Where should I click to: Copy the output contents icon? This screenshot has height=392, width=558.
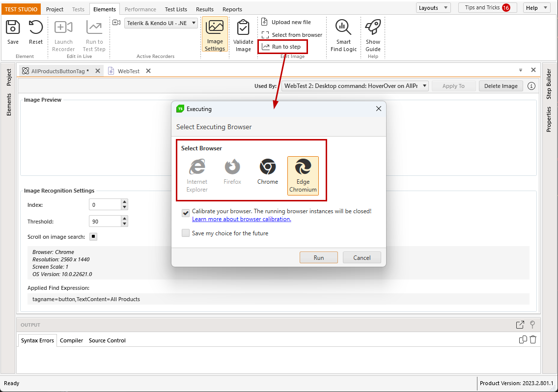point(523,339)
